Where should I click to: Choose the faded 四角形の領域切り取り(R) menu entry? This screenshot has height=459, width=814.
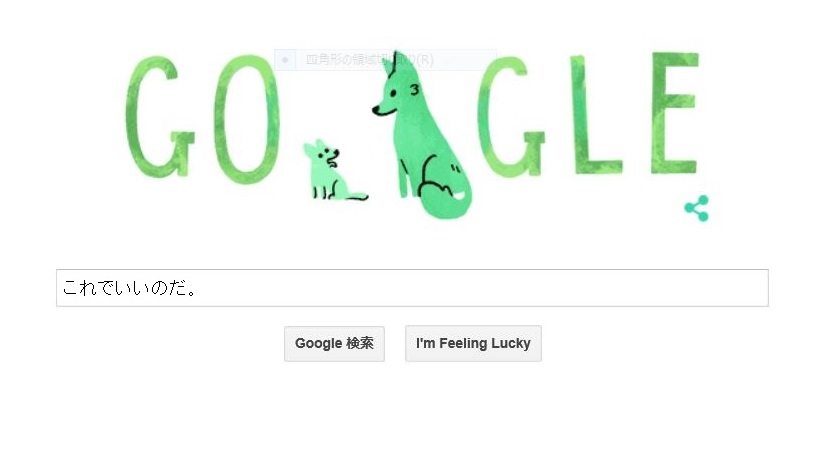click(369, 60)
